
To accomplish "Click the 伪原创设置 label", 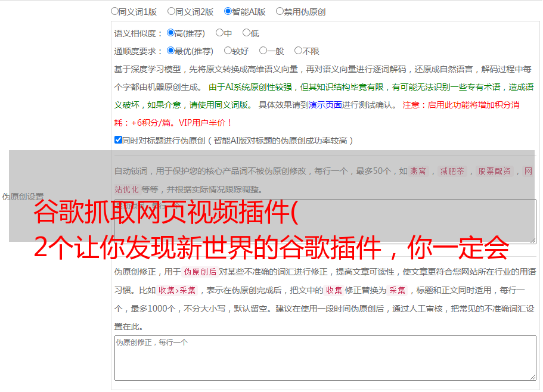I will (23, 197).
